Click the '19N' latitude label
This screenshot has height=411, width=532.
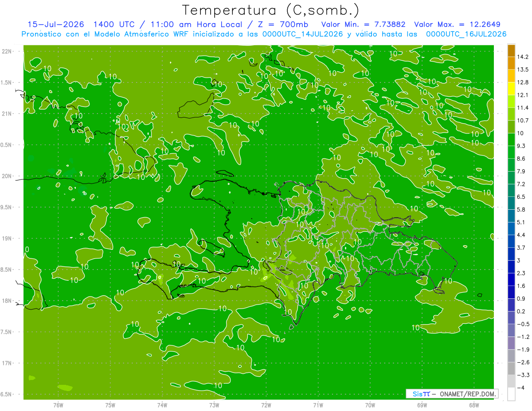8,238
